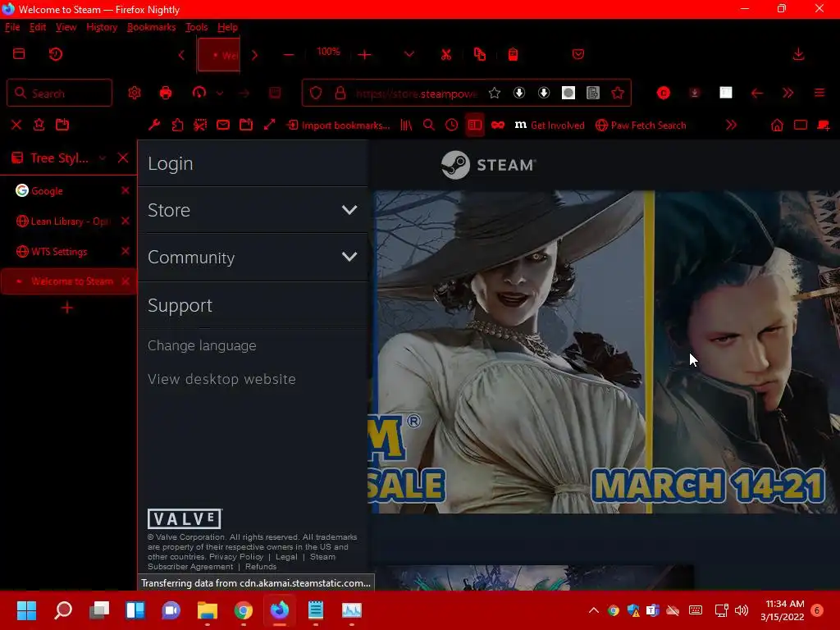
Task: Open the Tools menu
Action: tap(196, 27)
